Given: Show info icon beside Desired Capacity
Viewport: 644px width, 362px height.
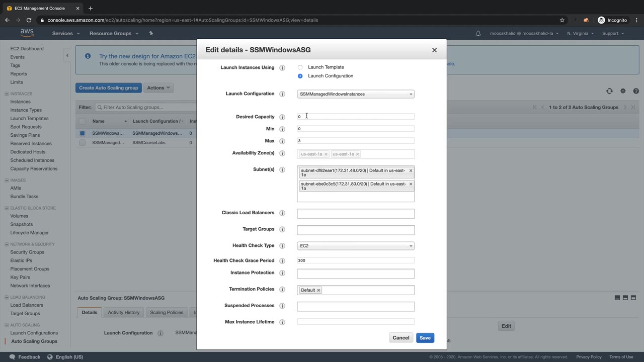Looking at the screenshot, I should (282, 117).
